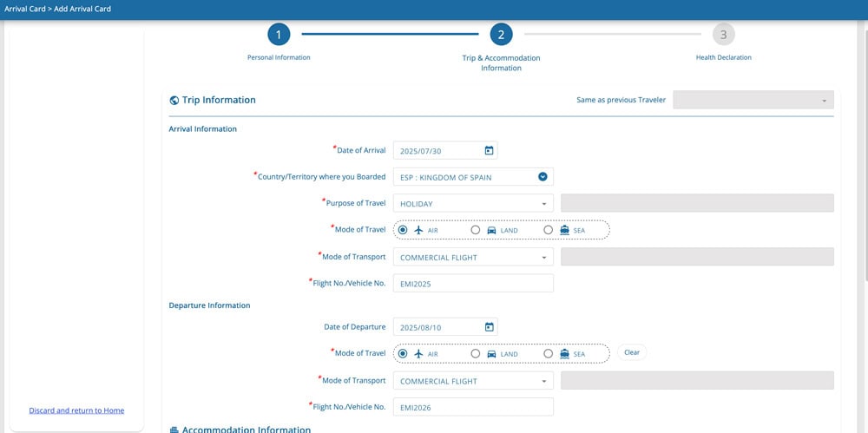The width and height of the screenshot is (868, 433).
Task: Click the car icon in arrival Mode of Travel
Action: [491, 231]
